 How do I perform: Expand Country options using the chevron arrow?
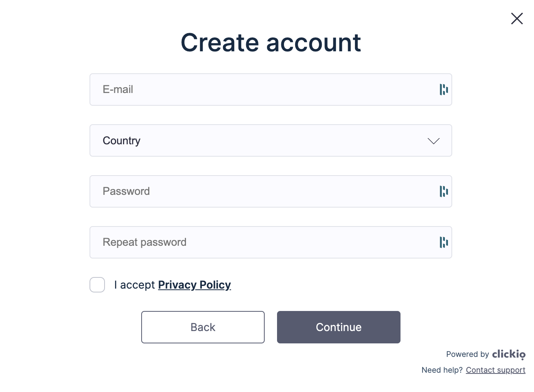tap(434, 141)
